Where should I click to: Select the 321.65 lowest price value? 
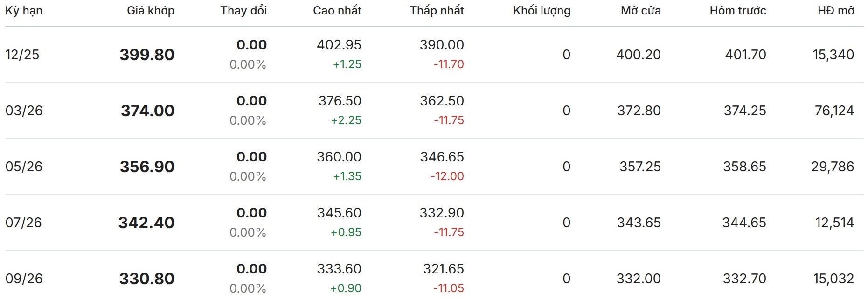pyautogui.click(x=443, y=269)
